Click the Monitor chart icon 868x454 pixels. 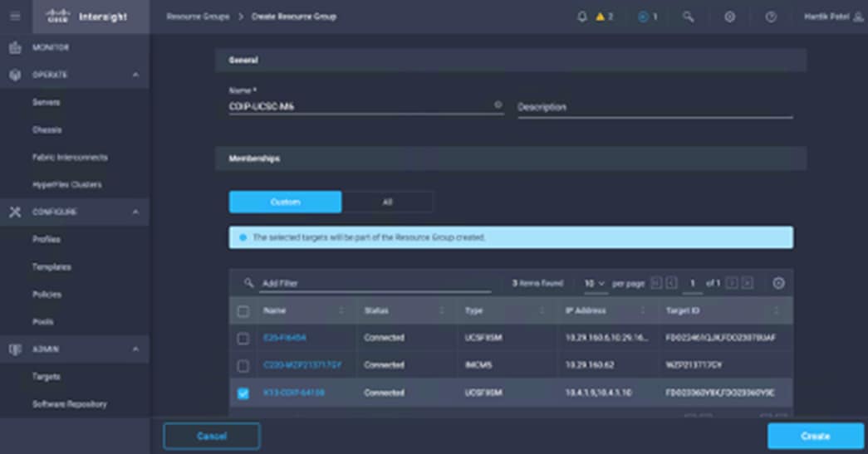coord(15,47)
